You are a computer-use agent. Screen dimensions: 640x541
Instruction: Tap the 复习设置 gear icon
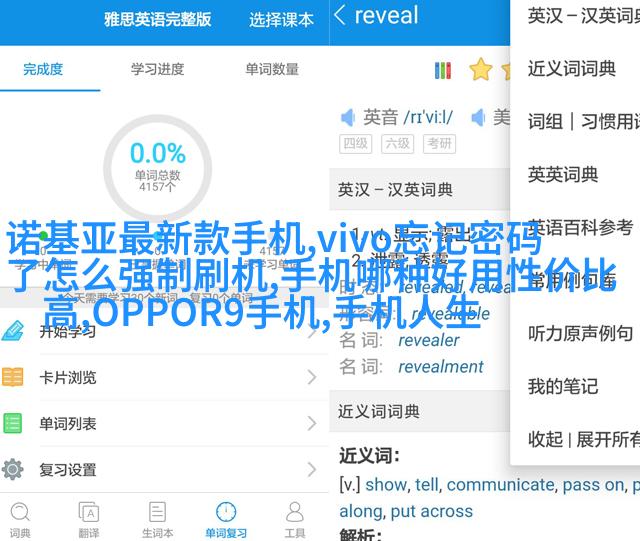point(12,469)
